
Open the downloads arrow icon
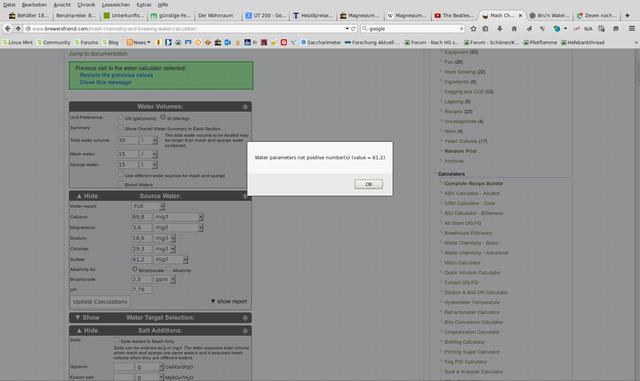pos(500,29)
